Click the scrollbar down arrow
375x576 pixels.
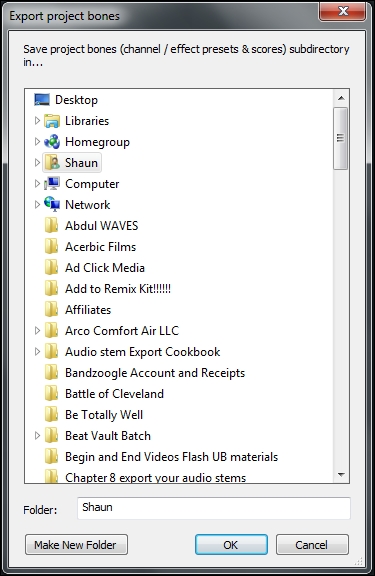pos(341,475)
